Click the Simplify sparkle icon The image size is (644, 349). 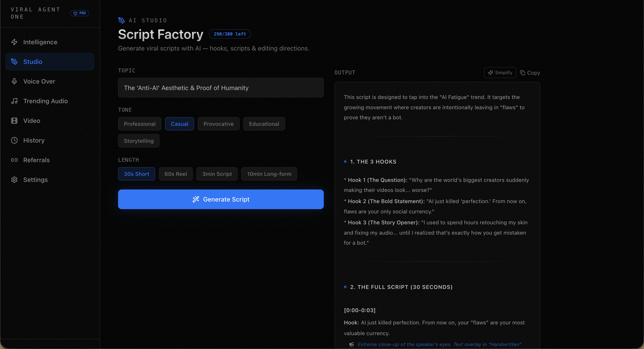pos(491,72)
